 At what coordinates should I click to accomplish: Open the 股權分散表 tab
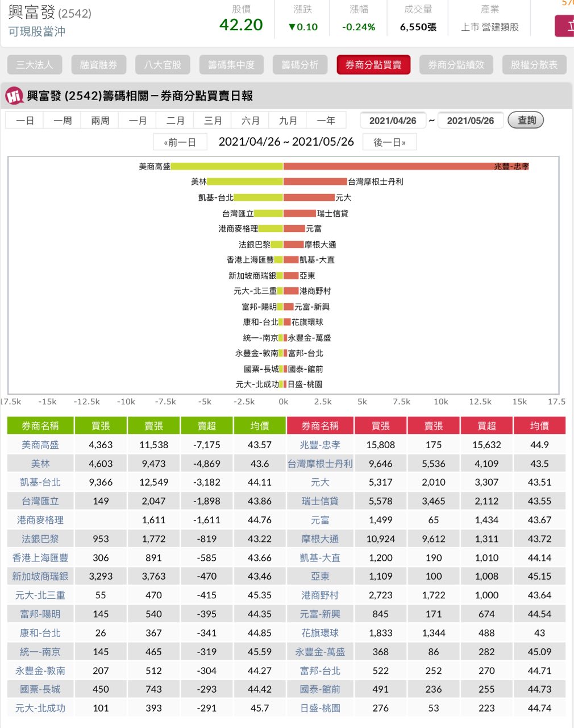534,65
